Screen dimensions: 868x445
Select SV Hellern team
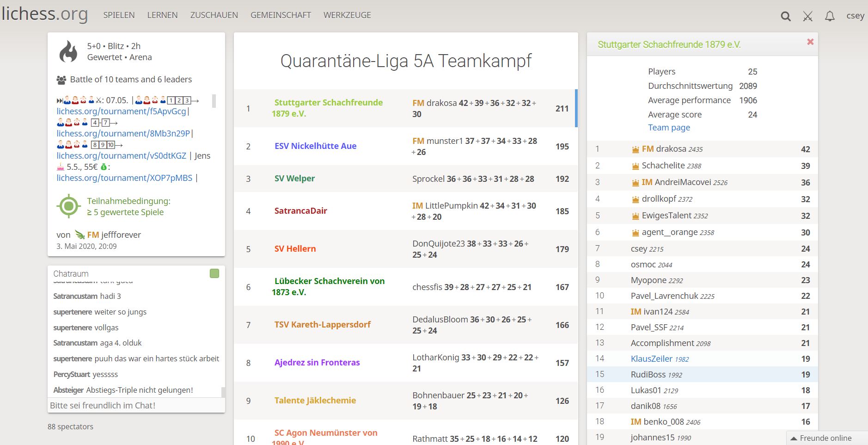pyautogui.click(x=295, y=248)
